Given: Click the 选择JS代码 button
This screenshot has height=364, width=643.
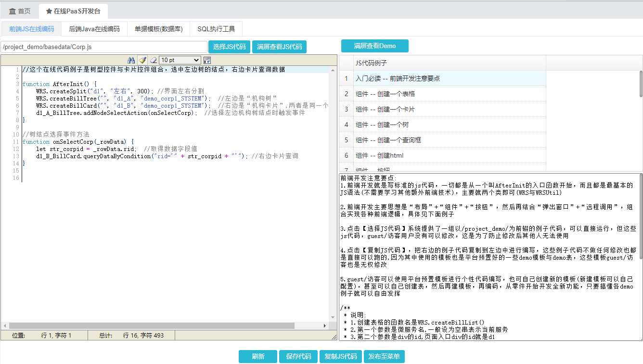Looking at the screenshot, I should (x=230, y=47).
